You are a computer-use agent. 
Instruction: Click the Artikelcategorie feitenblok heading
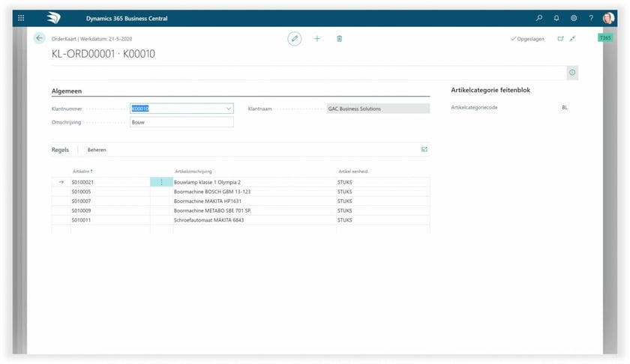click(490, 91)
